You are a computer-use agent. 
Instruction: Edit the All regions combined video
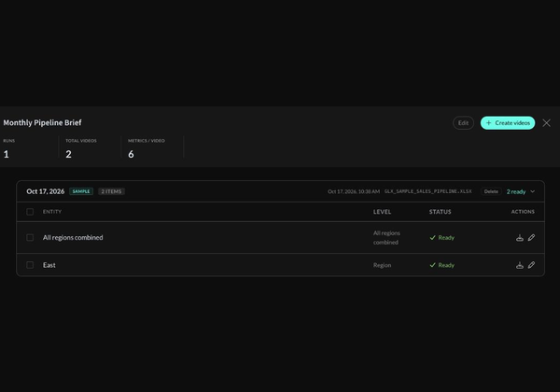pos(531,237)
